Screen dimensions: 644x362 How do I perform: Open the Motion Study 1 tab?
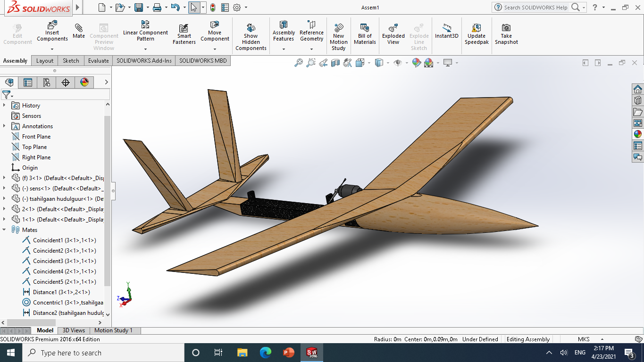[x=114, y=330]
